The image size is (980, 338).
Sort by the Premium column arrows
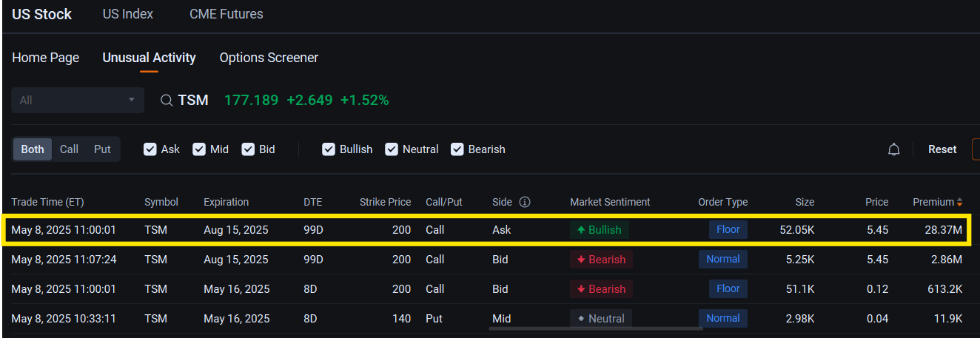coord(959,202)
